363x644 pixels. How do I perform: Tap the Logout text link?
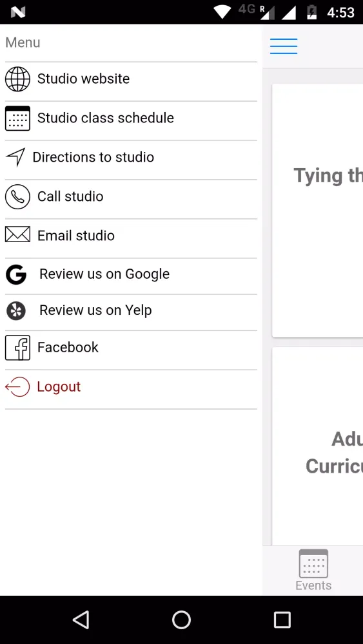59,387
